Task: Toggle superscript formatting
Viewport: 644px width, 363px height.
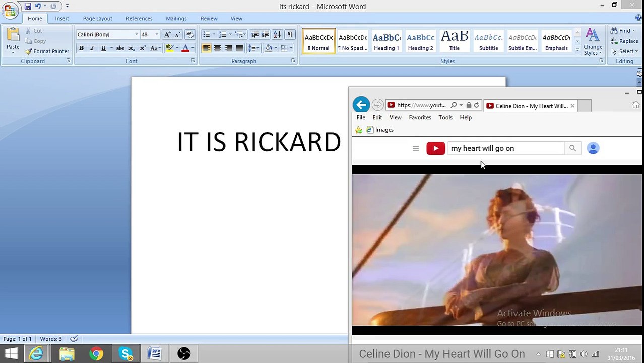Action: [143, 48]
